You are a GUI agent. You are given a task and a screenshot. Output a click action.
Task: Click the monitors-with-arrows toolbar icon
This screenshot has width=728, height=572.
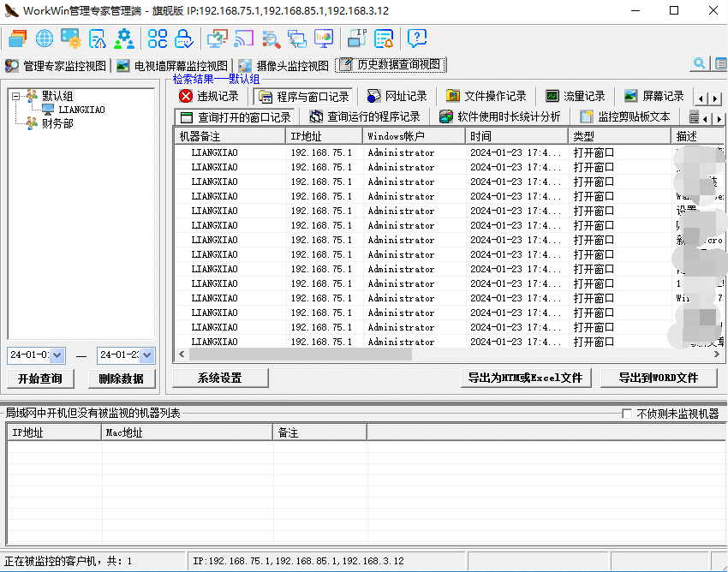point(218,39)
